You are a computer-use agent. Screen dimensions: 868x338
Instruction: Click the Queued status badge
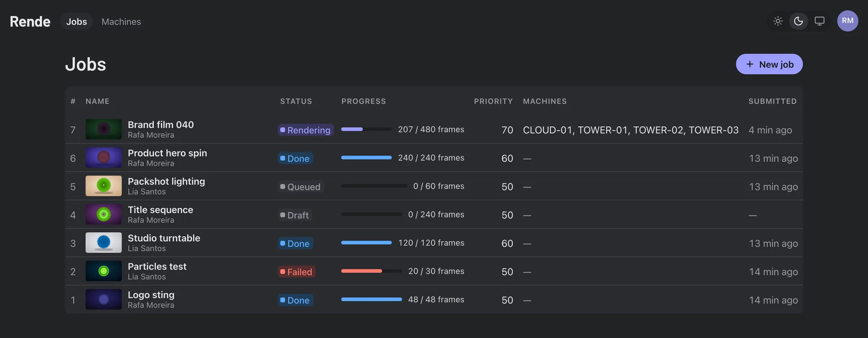point(301,187)
